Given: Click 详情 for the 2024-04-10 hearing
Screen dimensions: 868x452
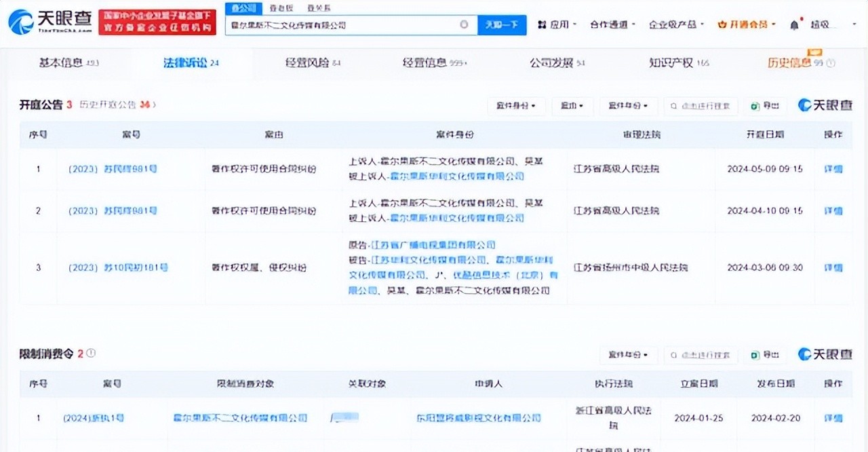Looking at the screenshot, I should click(x=833, y=211).
